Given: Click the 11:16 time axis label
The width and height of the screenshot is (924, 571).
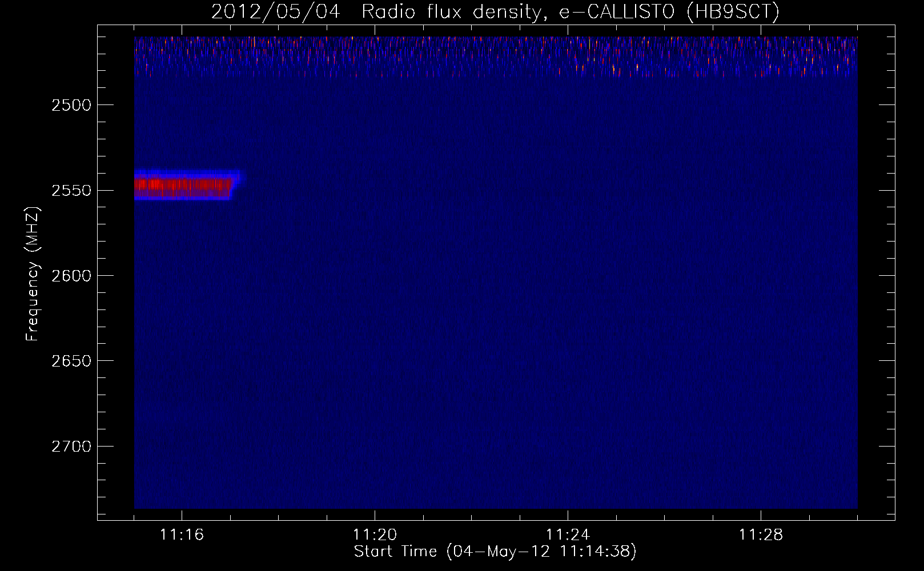Looking at the screenshot, I should 182,535.
